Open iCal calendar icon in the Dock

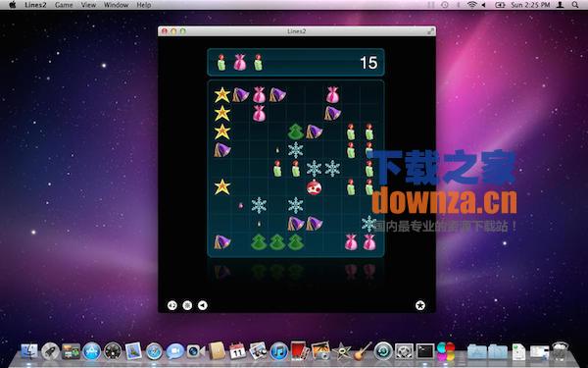237,351
